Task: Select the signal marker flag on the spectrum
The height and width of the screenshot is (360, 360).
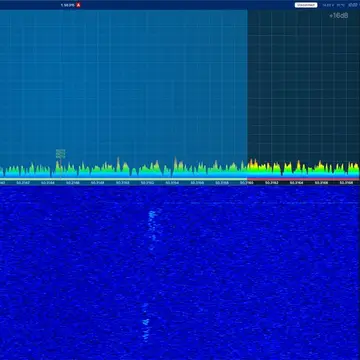Action: (x=60, y=154)
